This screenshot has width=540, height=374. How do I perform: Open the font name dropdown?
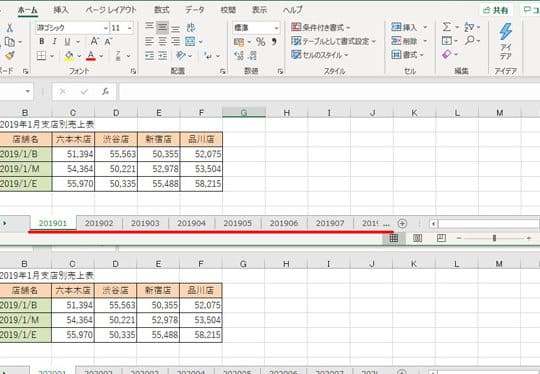click(x=105, y=28)
